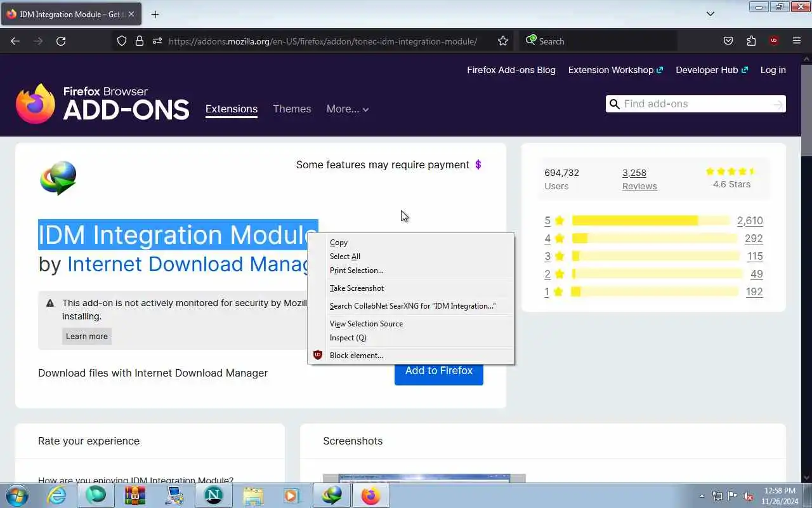Switch to the IDM Integration Module browser tab

[72, 14]
